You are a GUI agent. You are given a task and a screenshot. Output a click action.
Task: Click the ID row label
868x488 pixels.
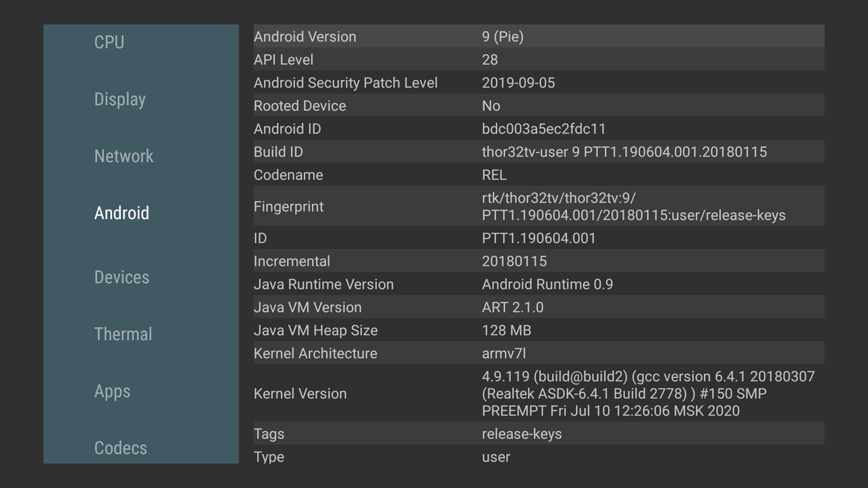pyautogui.click(x=260, y=238)
